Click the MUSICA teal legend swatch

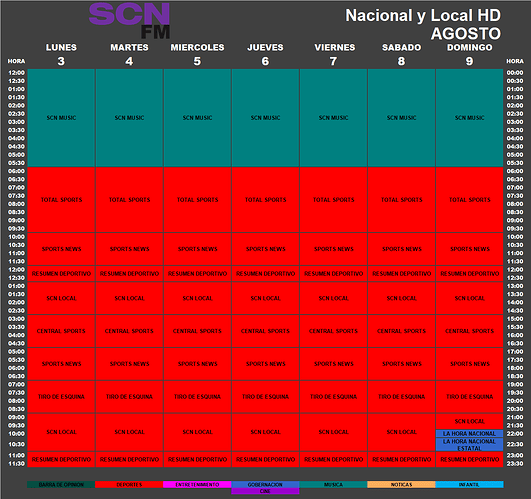[333, 484]
